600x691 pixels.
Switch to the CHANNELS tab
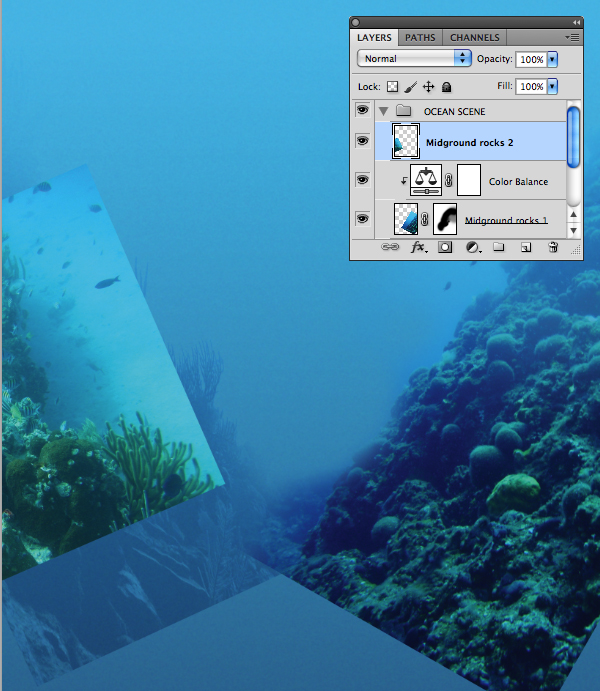(474, 38)
